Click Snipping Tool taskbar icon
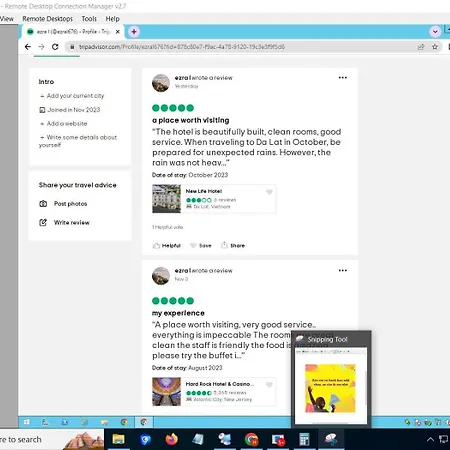 pyautogui.click(x=331, y=439)
